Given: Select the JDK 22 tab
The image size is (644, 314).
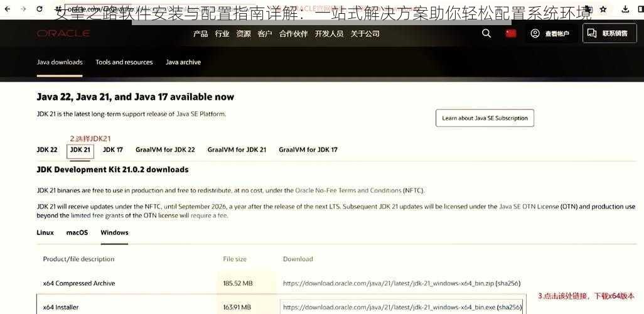Looking at the screenshot, I should click(47, 149).
